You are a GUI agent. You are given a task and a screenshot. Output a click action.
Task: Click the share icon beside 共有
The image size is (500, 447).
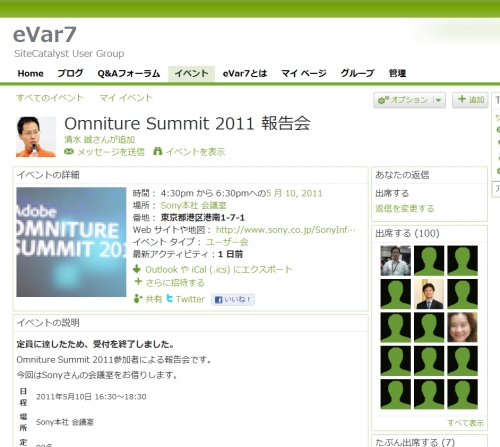point(138,299)
